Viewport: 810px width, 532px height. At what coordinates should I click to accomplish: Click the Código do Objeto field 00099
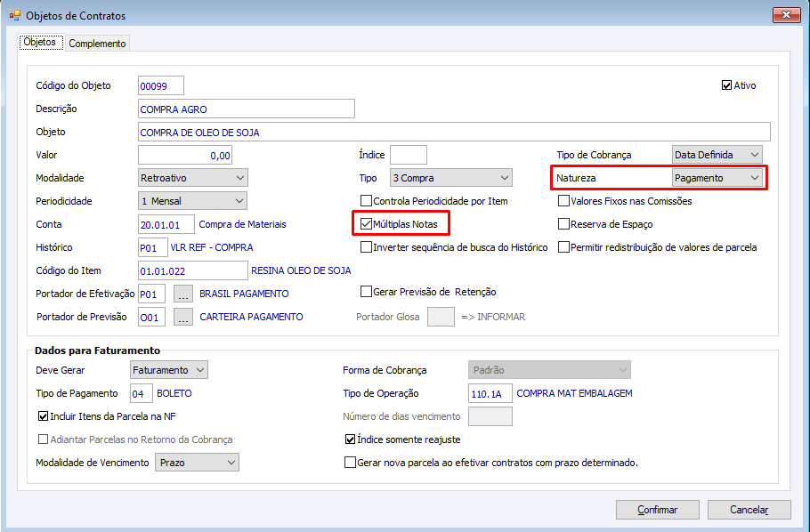[x=160, y=85]
